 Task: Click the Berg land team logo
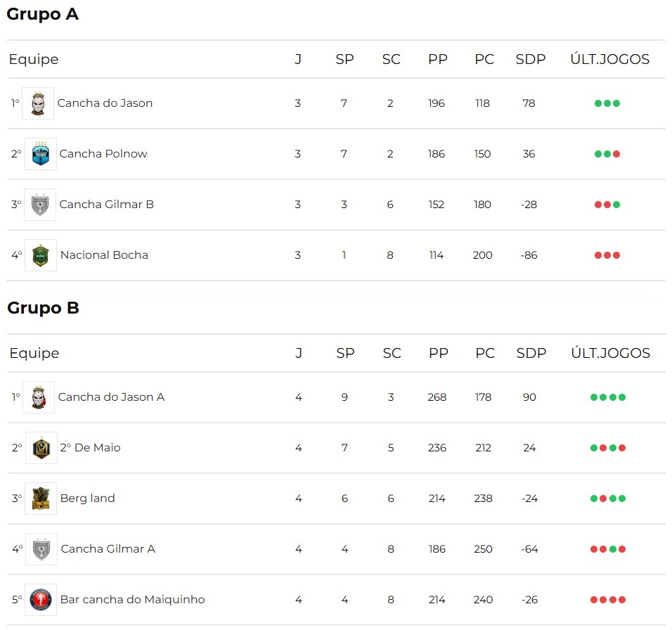[41, 499]
